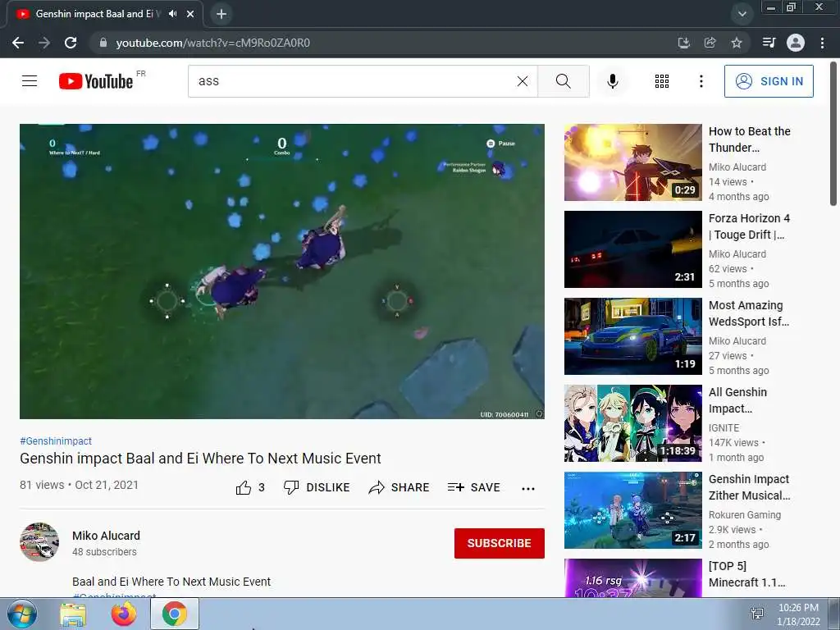Click the Chrome taskbar icon

175,614
